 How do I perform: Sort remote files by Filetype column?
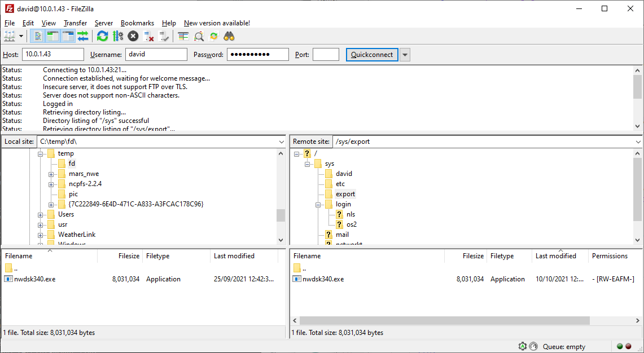click(509, 255)
